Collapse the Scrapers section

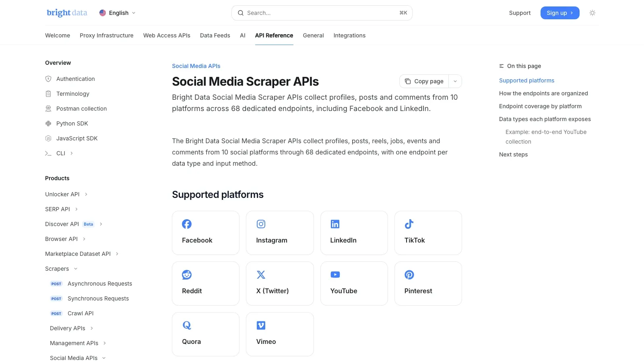pos(76,269)
